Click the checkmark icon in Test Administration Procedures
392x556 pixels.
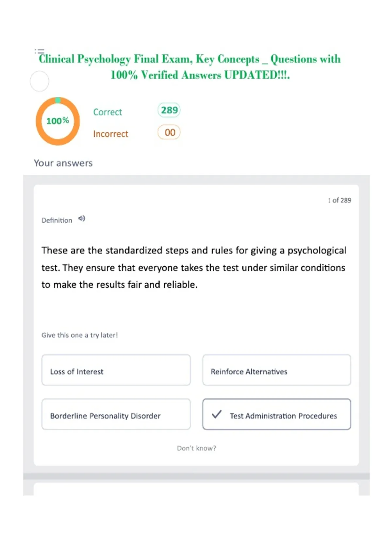[x=217, y=415]
